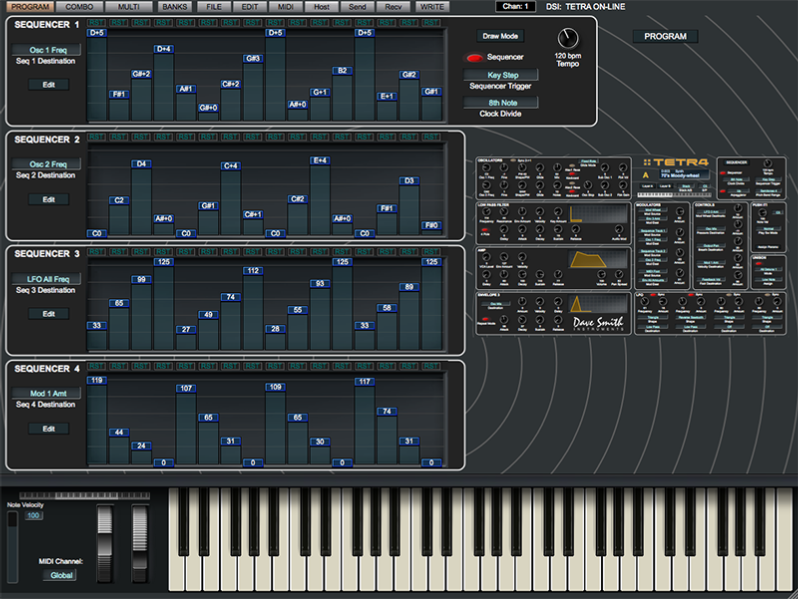Image resolution: width=798 pixels, height=600 pixels.
Task: Open the BANKS tab
Action: (173, 7)
